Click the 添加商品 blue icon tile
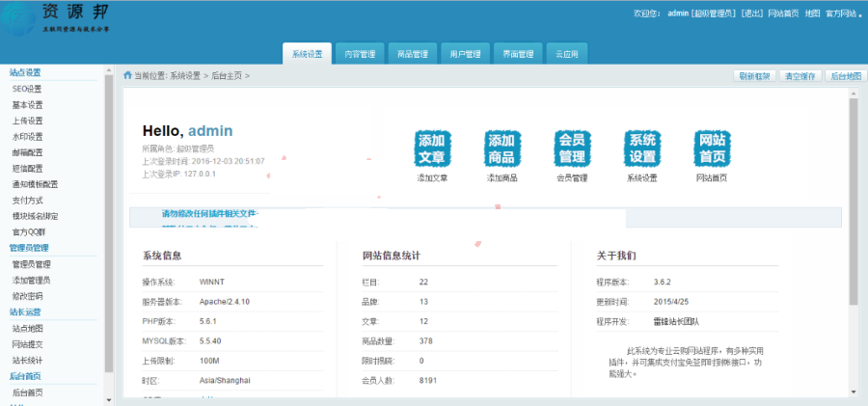This screenshot has width=868, height=406. [x=502, y=149]
